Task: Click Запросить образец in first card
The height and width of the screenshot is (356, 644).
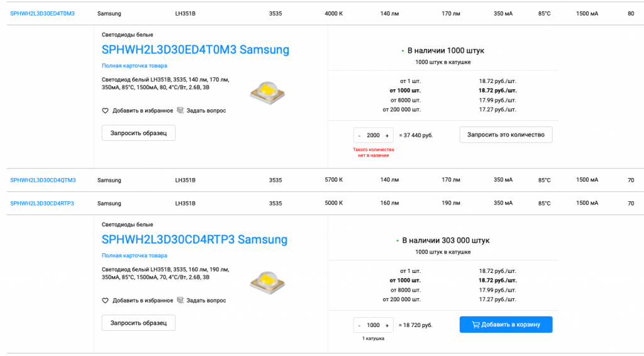Action: pyautogui.click(x=138, y=133)
